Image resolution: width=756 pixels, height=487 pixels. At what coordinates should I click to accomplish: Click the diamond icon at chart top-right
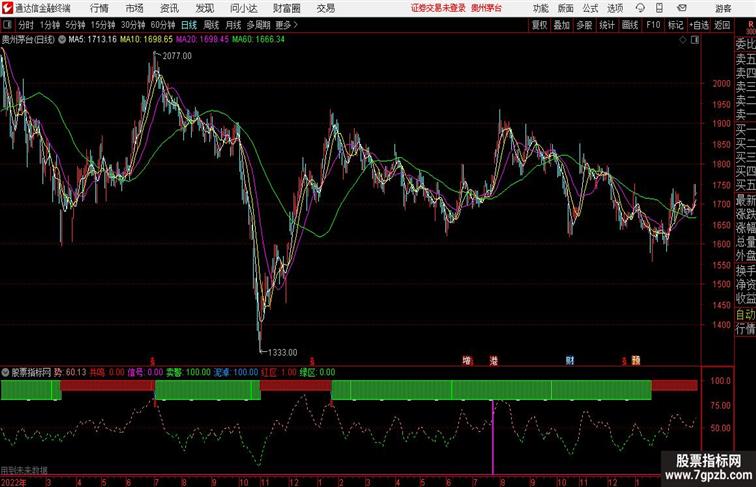683,40
